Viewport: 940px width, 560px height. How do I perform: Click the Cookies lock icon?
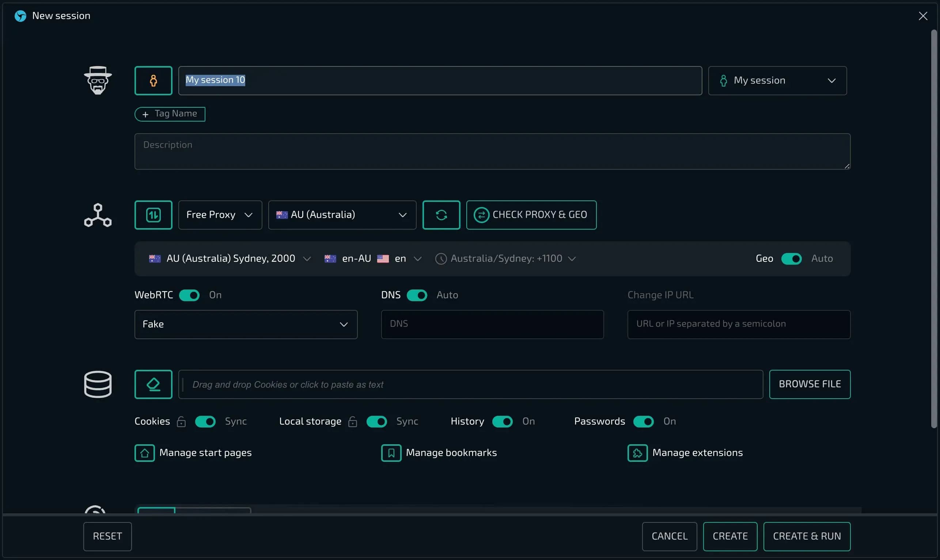(181, 422)
